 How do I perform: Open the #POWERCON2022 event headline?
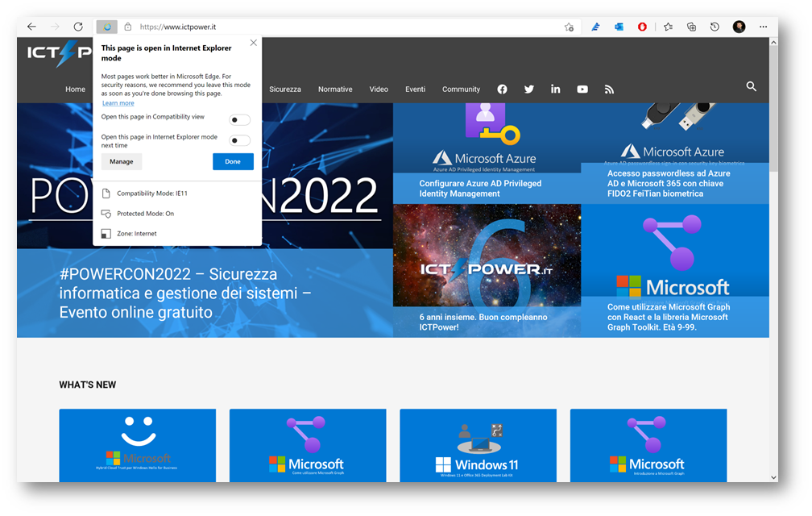185,293
